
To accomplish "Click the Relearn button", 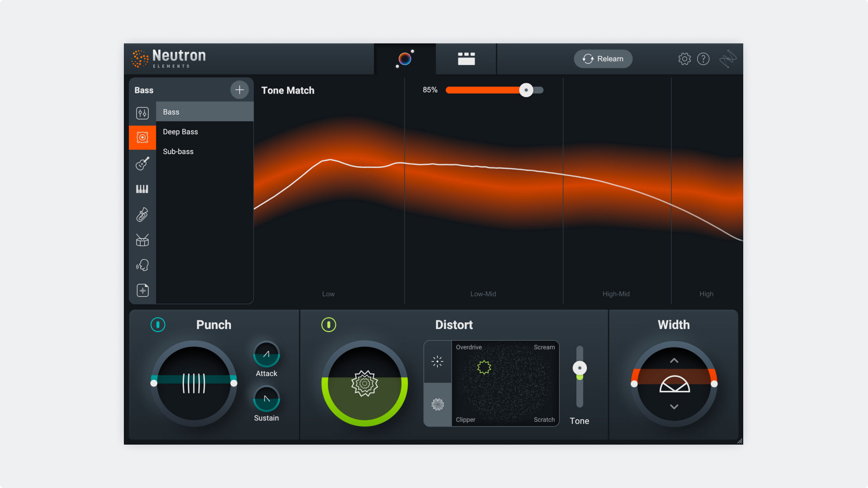I will [603, 59].
